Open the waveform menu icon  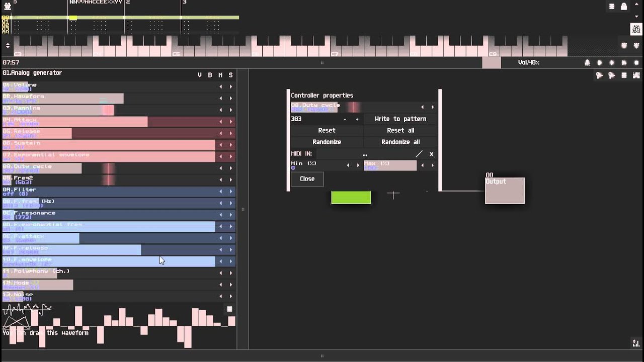coord(230,309)
